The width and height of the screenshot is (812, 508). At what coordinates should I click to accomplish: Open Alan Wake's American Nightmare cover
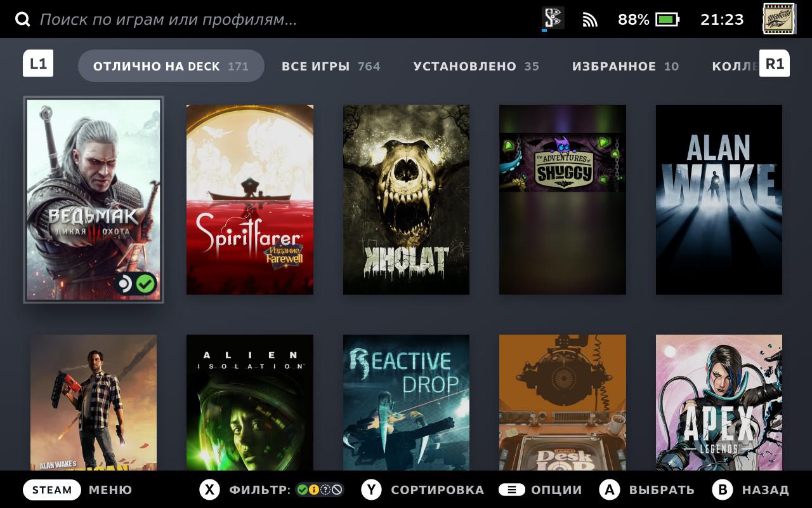[93, 403]
